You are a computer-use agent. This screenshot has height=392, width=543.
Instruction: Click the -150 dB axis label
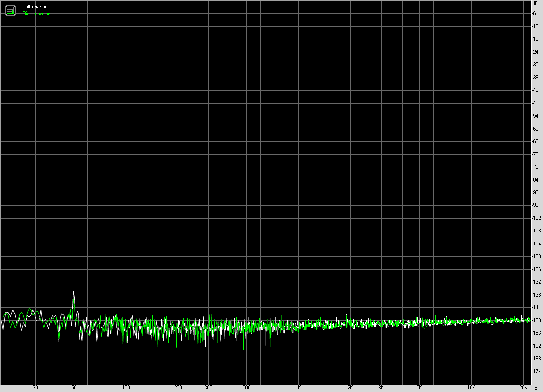pyautogui.click(x=536, y=320)
